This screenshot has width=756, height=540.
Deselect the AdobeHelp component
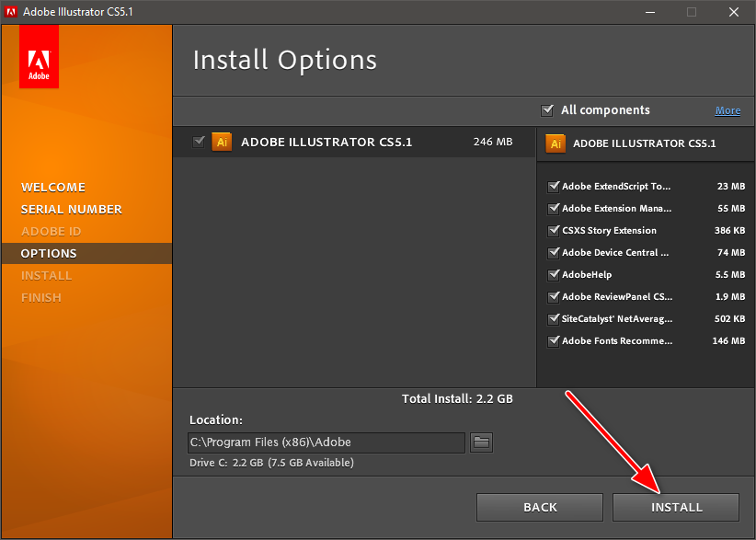click(x=554, y=275)
